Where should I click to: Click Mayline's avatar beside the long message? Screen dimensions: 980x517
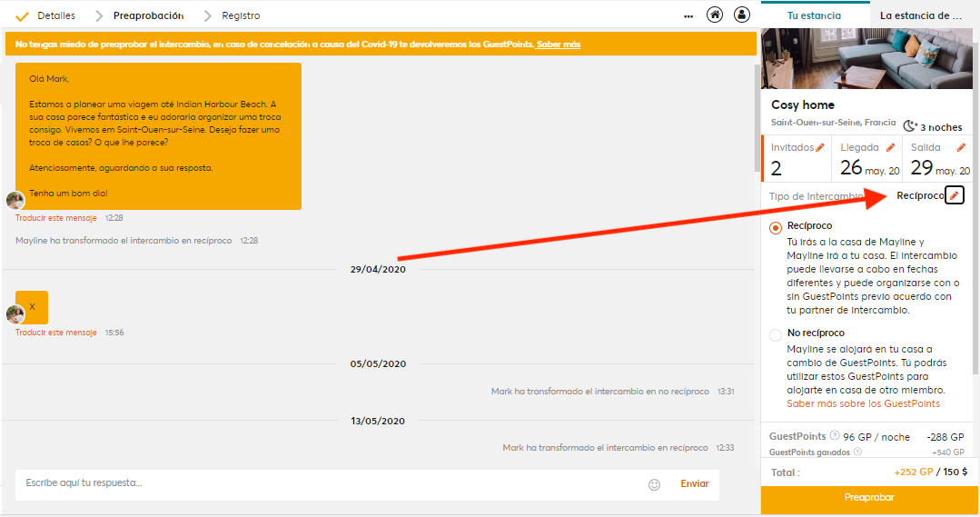(15, 201)
